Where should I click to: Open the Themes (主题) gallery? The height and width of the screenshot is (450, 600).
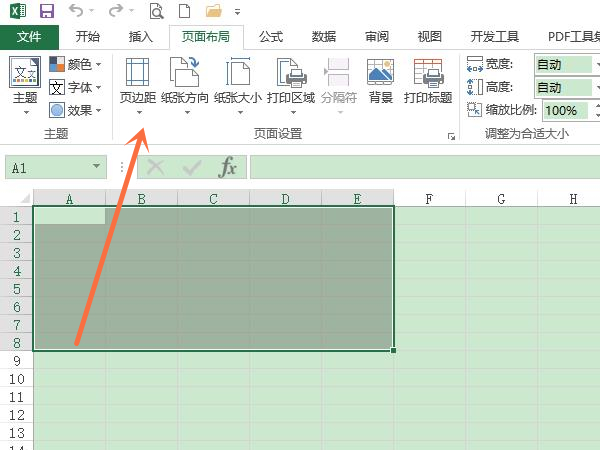click(25, 82)
